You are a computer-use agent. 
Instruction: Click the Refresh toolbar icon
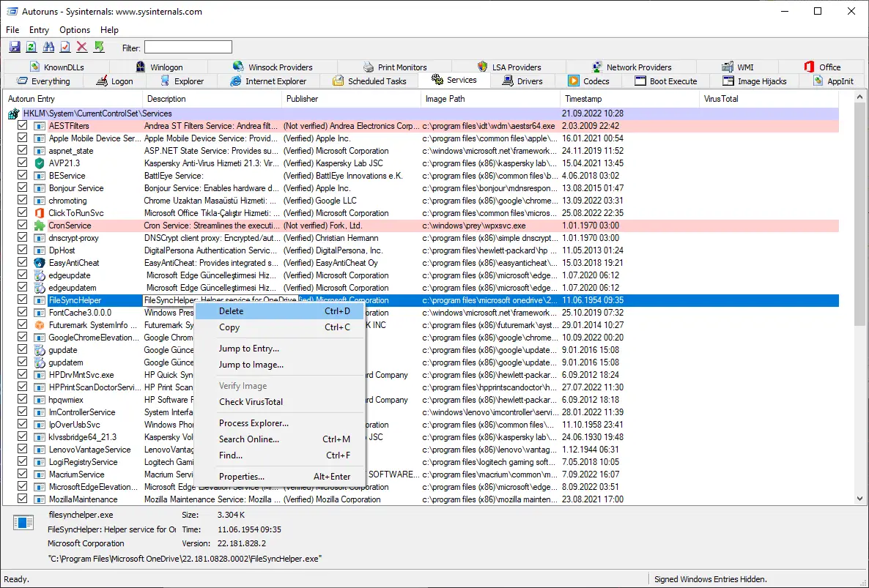click(32, 47)
